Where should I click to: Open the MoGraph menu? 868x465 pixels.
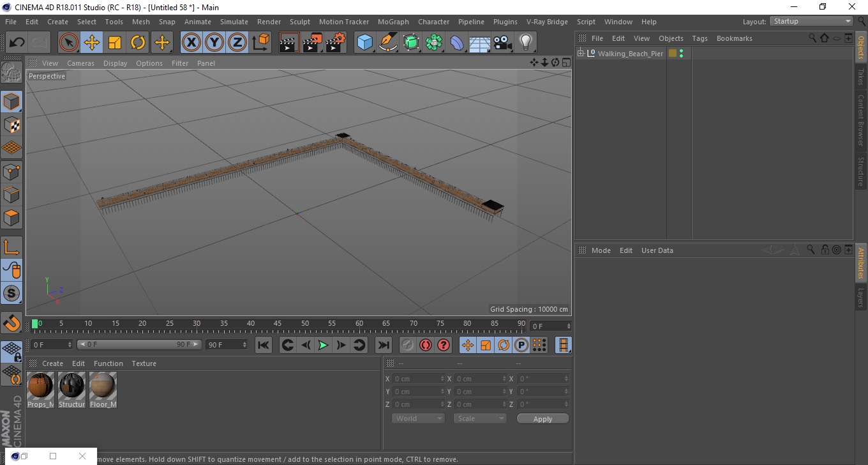coord(393,22)
